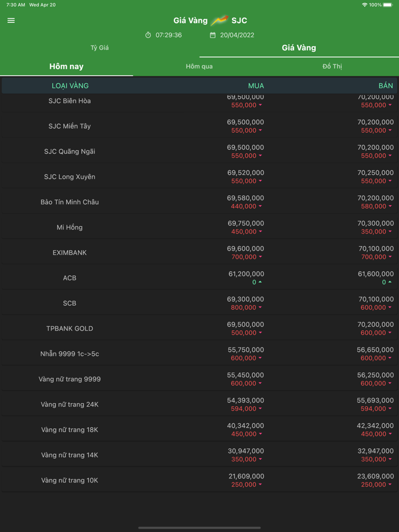Screen dimensions: 399x532
Task: Tap the 14K sell price 32,947,000
Action: tap(376, 451)
